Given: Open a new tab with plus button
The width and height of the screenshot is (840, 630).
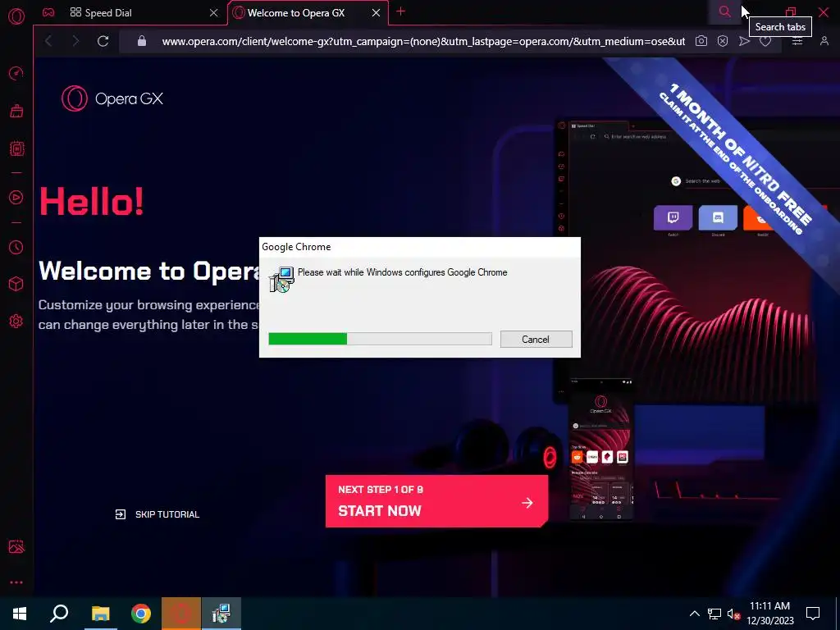Looking at the screenshot, I should pyautogui.click(x=400, y=11).
